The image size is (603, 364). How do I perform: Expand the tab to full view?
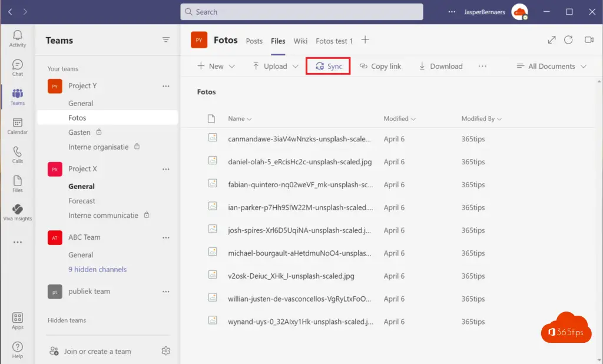[x=552, y=40]
